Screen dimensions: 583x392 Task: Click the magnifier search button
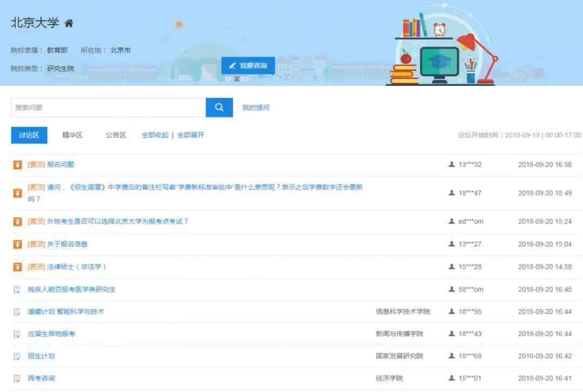(x=219, y=107)
